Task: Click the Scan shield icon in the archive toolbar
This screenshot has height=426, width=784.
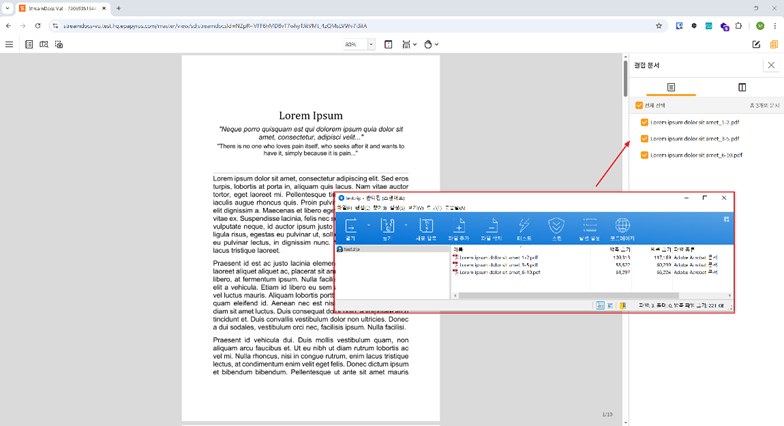Action: click(556, 228)
